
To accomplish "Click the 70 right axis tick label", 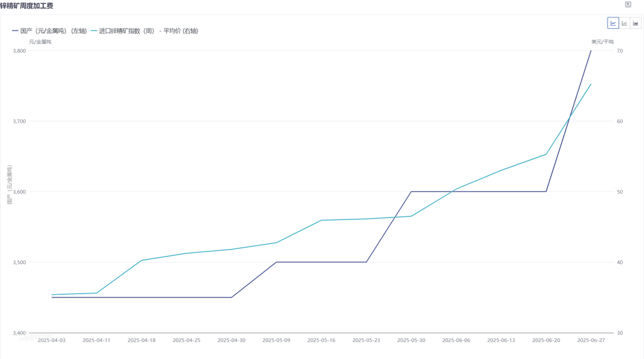I will [619, 51].
